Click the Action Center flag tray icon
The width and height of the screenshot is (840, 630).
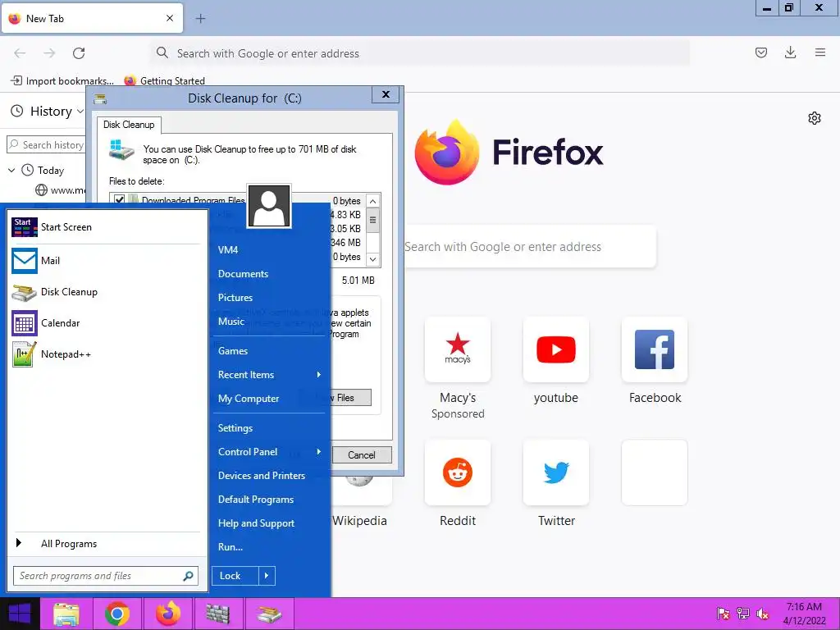[x=723, y=614]
